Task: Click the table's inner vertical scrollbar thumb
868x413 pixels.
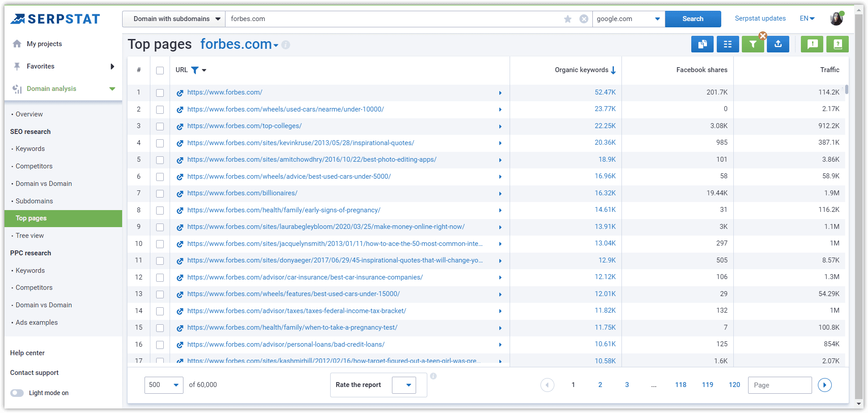Action: point(847,89)
